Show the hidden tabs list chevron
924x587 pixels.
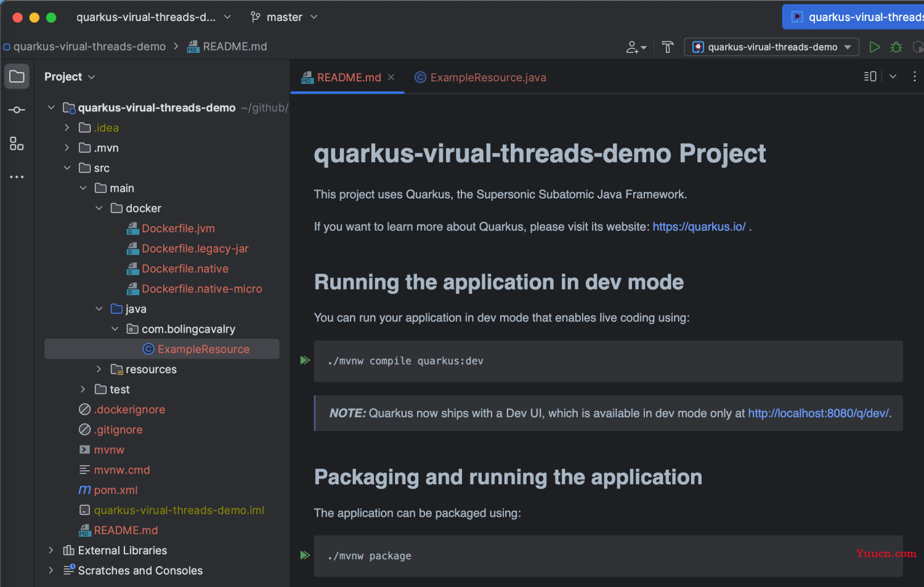(x=893, y=76)
